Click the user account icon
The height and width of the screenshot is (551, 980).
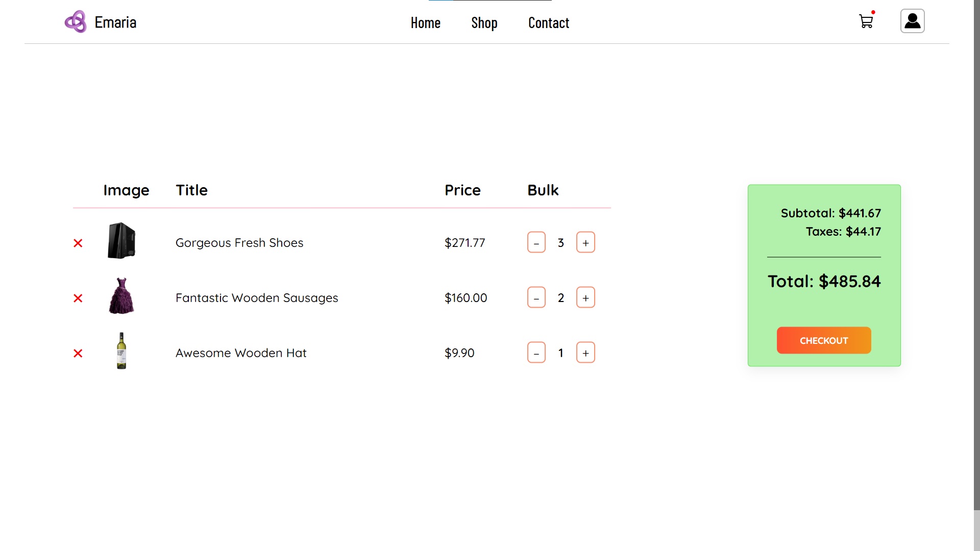coord(912,21)
